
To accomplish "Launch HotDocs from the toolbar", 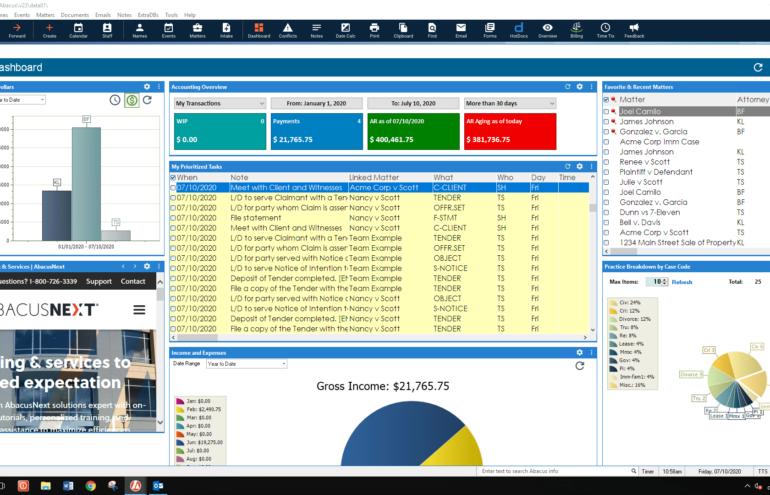I will click(519, 30).
